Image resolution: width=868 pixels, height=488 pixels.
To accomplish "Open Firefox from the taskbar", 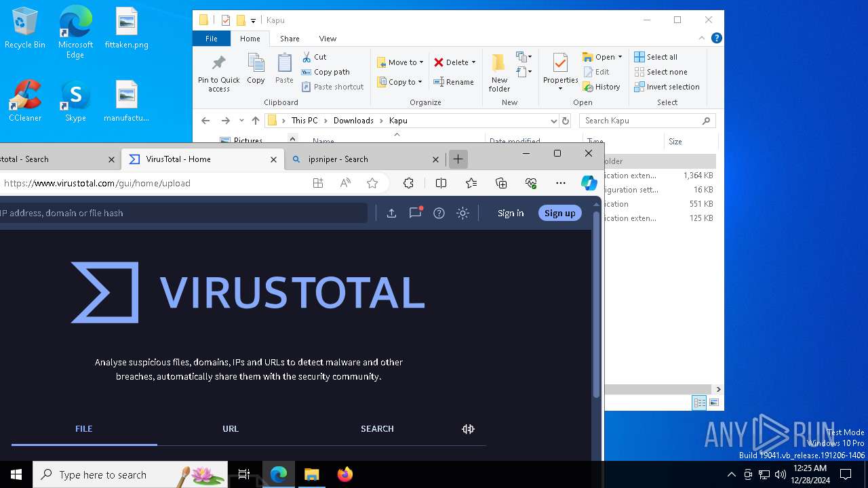I will click(x=345, y=474).
